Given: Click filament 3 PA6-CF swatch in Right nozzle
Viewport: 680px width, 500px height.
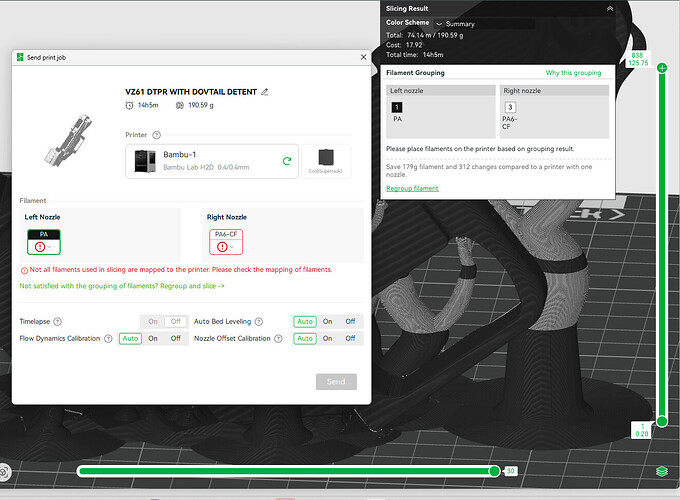Looking at the screenshot, I should coord(510,107).
